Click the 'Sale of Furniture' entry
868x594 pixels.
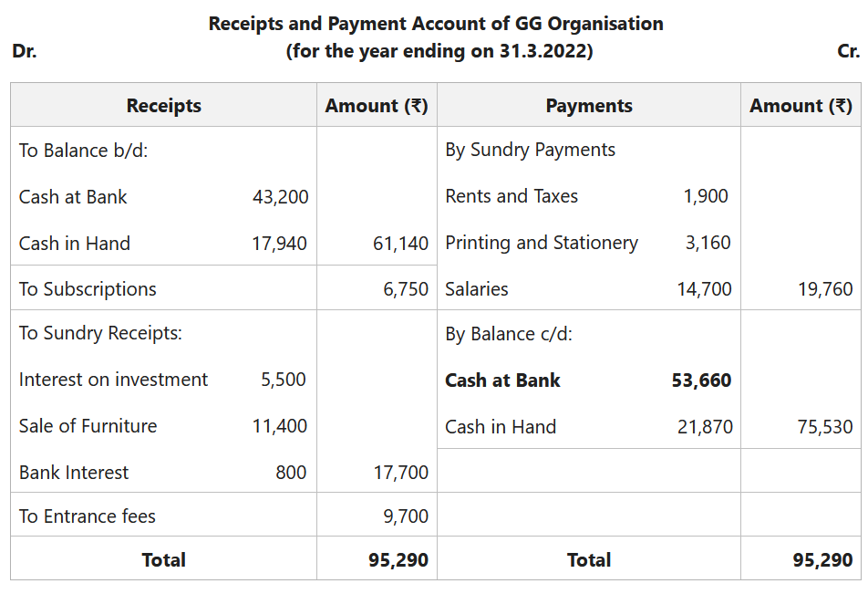click(x=88, y=426)
